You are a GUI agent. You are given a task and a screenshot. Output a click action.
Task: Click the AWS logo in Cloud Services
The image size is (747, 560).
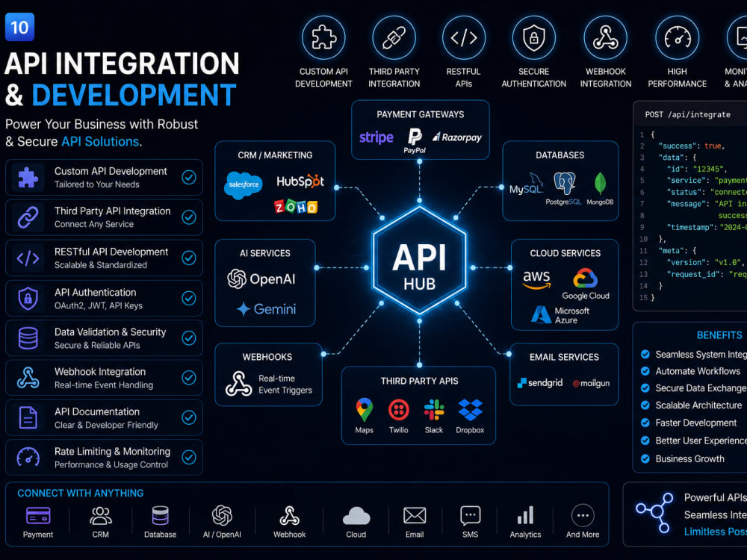point(536,279)
